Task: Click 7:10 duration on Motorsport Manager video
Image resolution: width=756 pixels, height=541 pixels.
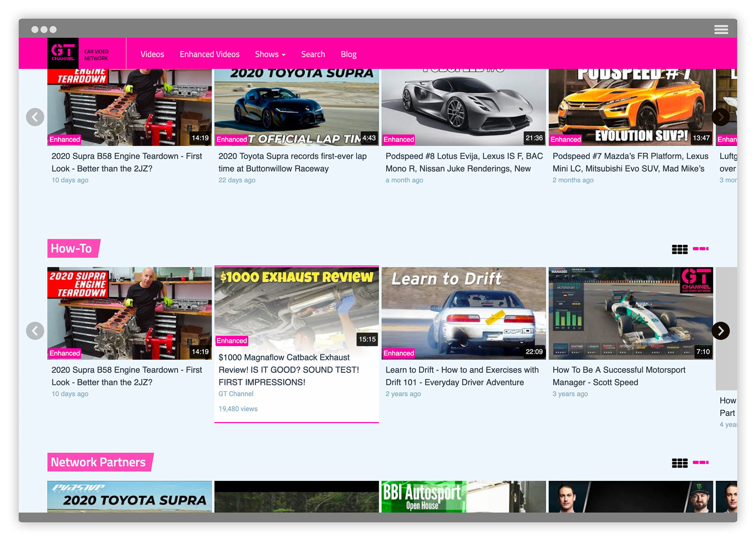Action: (703, 352)
